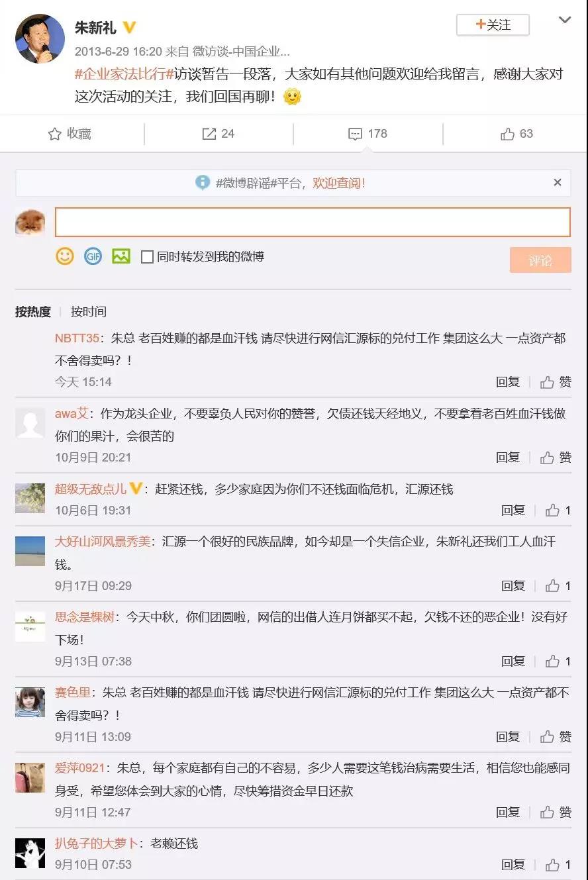Click 大好山河风景秀美's beach avatar
The image size is (588, 880).
pyautogui.click(x=30, y=551)
